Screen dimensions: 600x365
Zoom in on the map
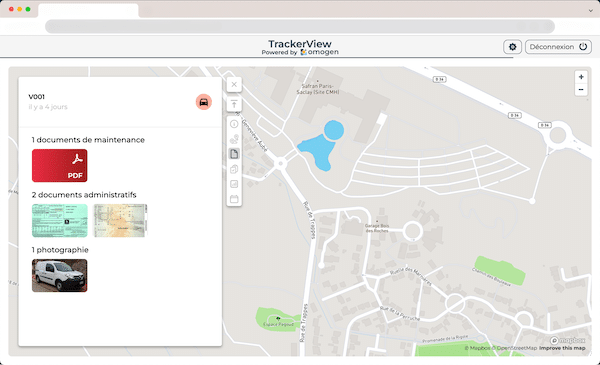pyautogui.click(x=581, y=77)
